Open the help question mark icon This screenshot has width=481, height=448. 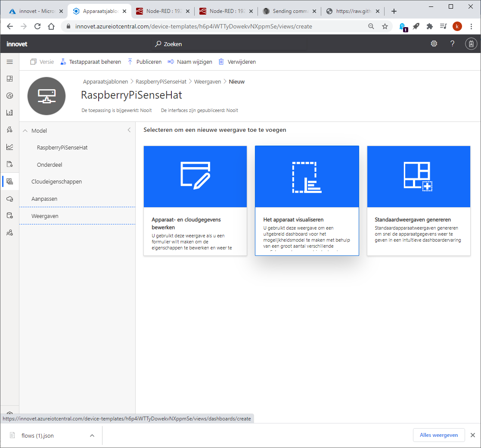[452, 44]
